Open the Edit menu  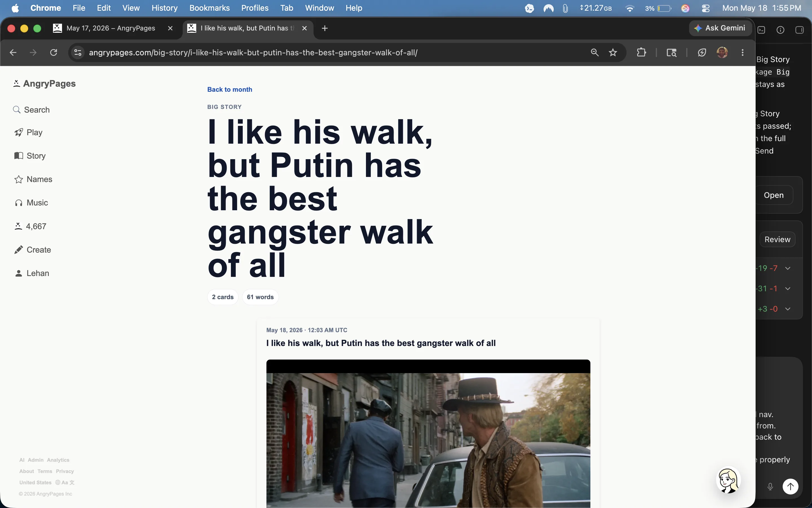[104, 8]
